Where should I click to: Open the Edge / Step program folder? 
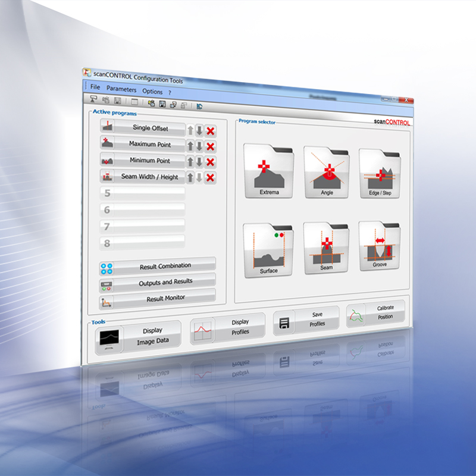(380, 173)
